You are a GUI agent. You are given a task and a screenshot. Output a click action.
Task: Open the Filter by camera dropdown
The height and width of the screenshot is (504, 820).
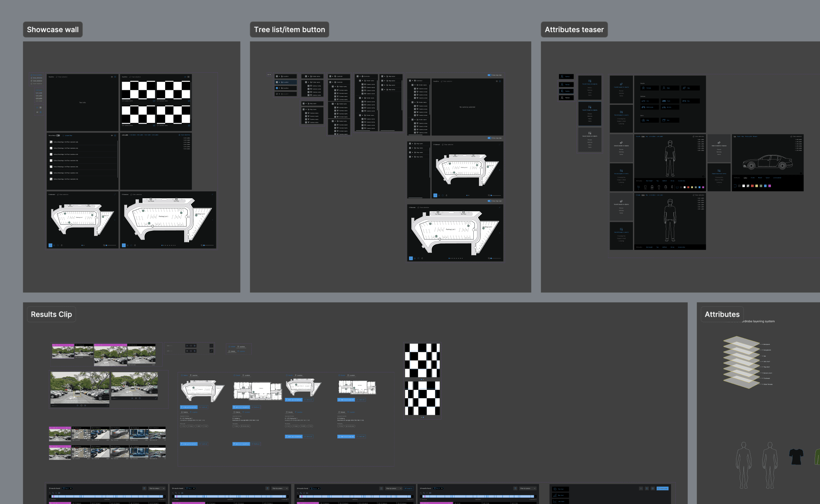pos(157,488)
